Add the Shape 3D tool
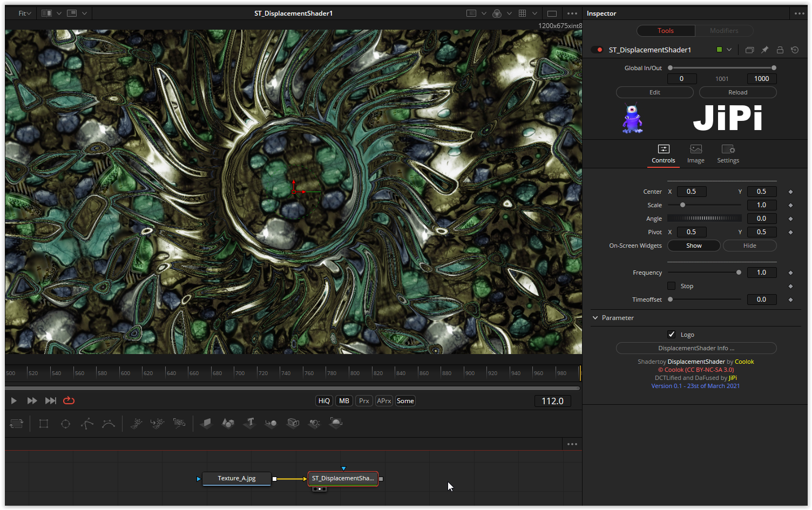812x510 pixels. pyautogui.click(x=228, y=424)
